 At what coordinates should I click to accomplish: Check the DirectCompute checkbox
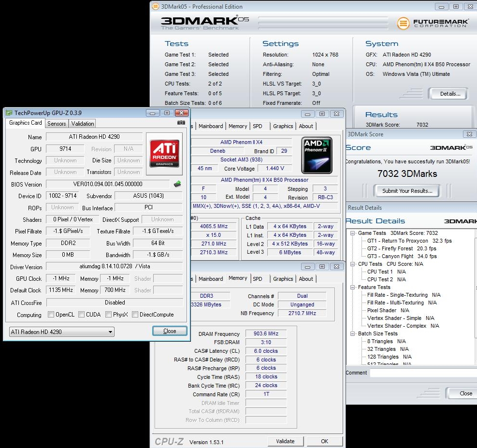pos(135,315)
